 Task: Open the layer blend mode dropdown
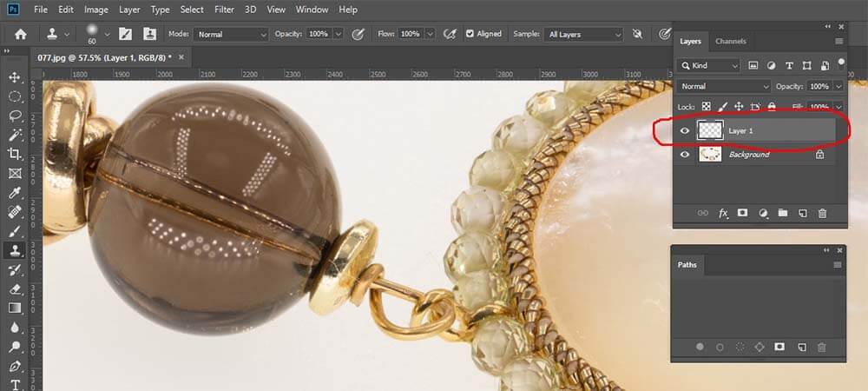pyautogui.click(x=724, y=86)
